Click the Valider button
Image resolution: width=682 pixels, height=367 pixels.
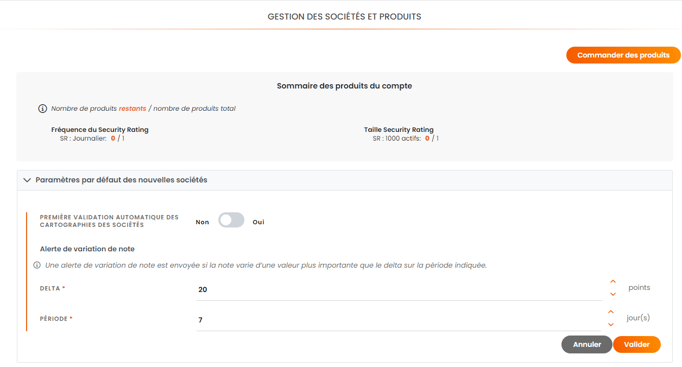pyautogui.click(x=636, y=344)
